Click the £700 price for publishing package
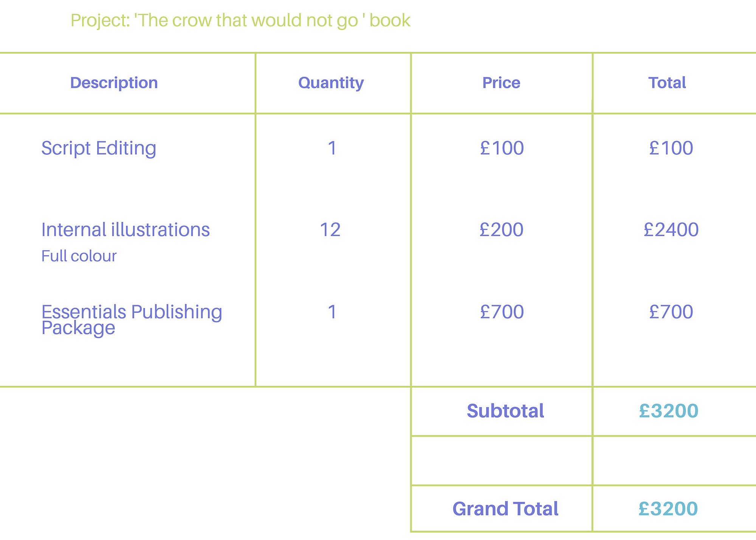 [x=502, y=312]
